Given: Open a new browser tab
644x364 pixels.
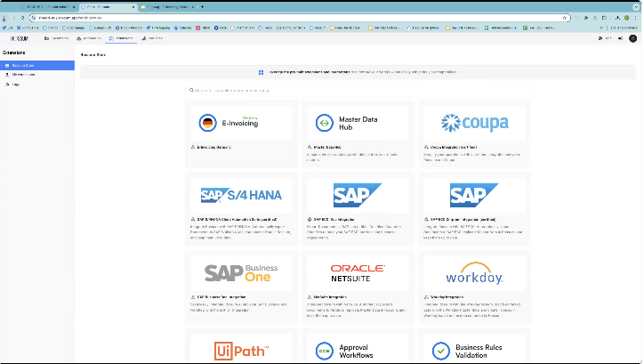Looking at the screenshot, I should pos(202,7).
